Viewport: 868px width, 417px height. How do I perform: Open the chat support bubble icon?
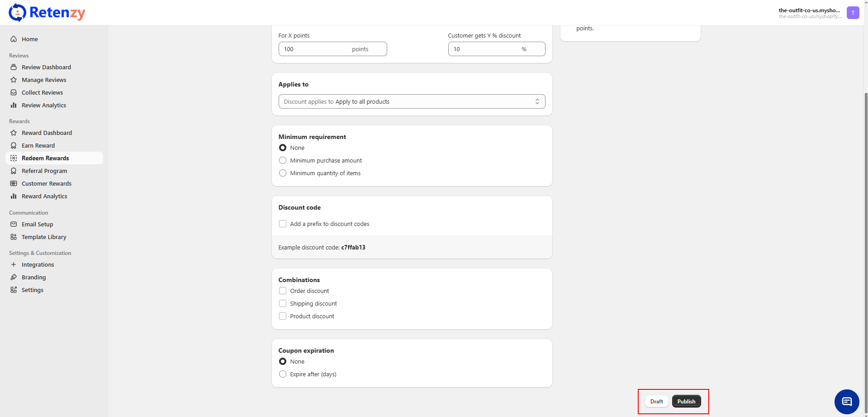[x=846, y=402]
